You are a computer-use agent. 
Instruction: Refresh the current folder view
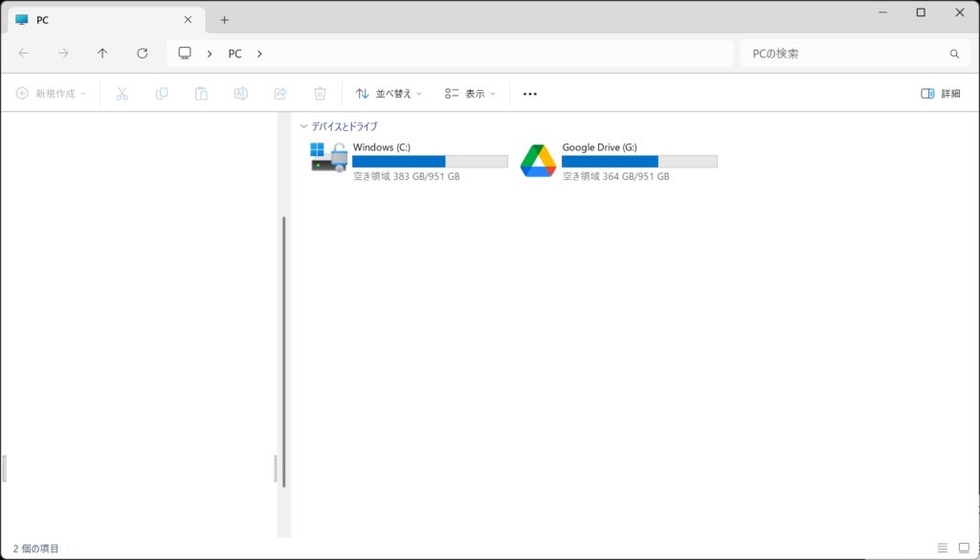pos(143,54)
